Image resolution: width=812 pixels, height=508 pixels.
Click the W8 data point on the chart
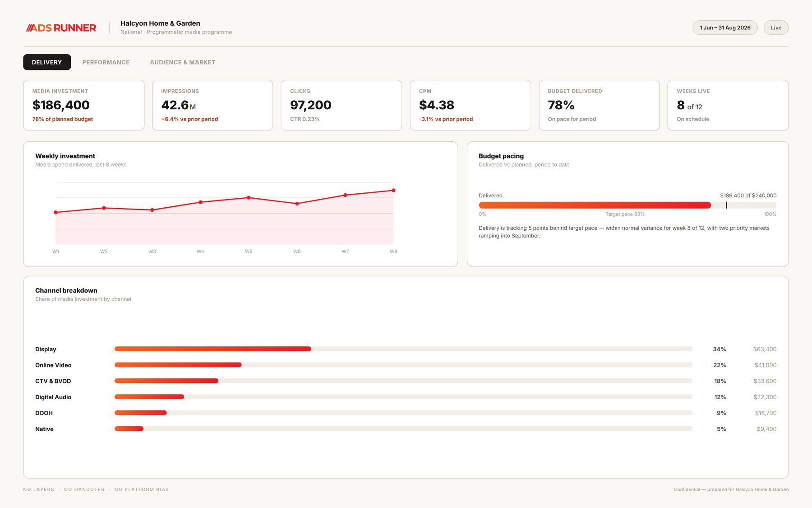click(x=393, y=191)
